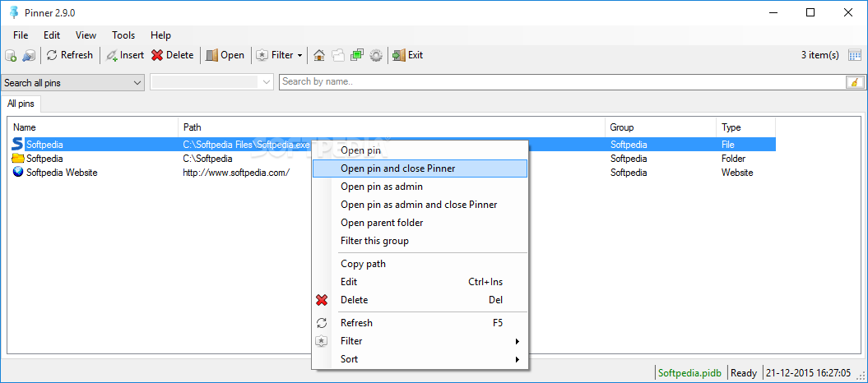Click the red X icon beside context-menu Delete
This screenshot has height=383, width=868.
coord(322,300)
